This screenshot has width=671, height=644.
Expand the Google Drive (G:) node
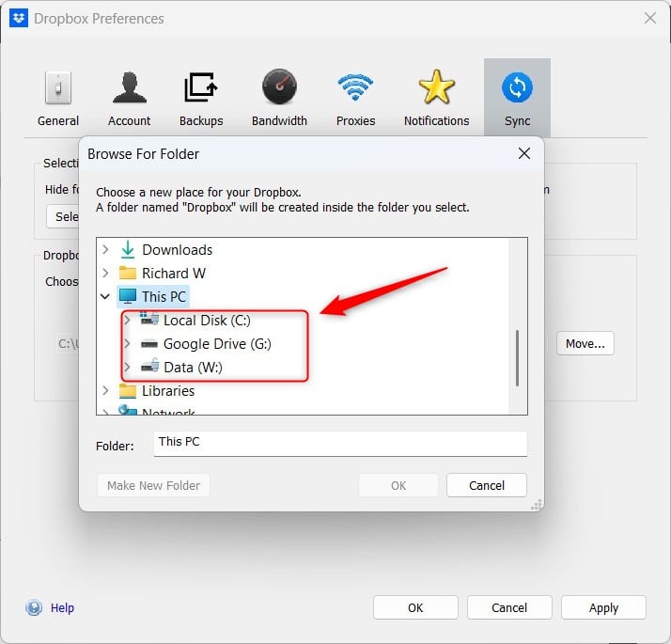tap(127, 343)
